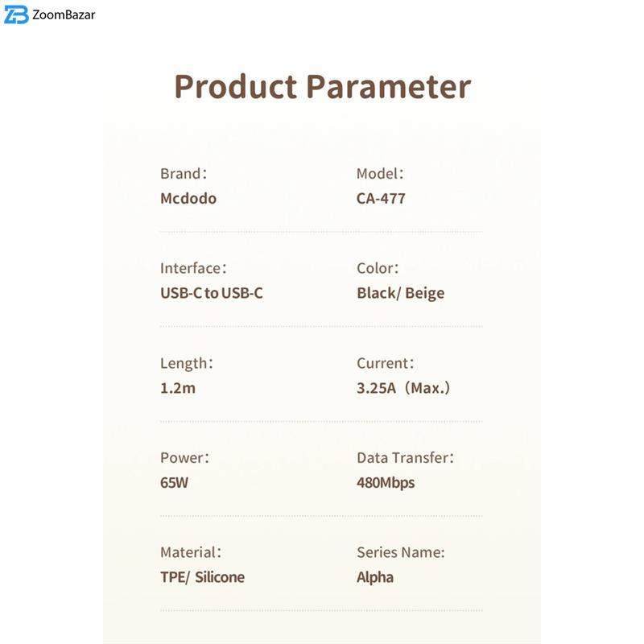644x644 pixels.
Task: Select the Model label
Action: click(380, 173)
